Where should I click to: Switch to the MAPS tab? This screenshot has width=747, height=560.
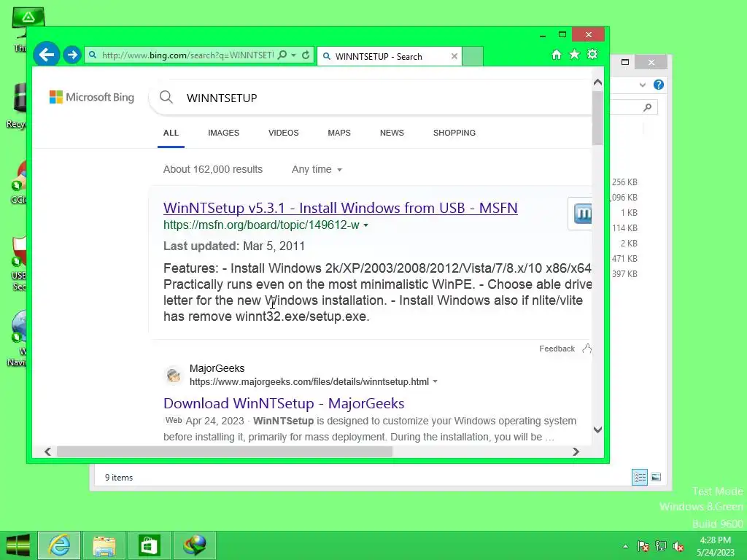(339, 133)
